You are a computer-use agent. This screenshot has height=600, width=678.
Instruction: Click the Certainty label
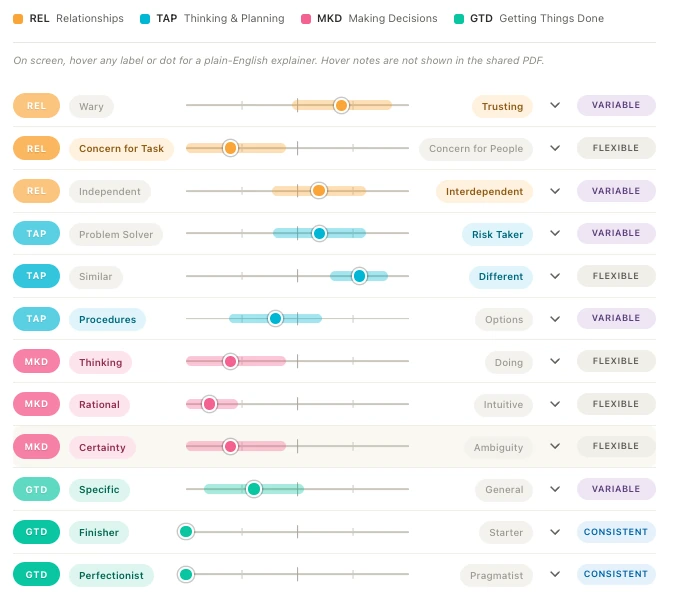pos(102,447)
